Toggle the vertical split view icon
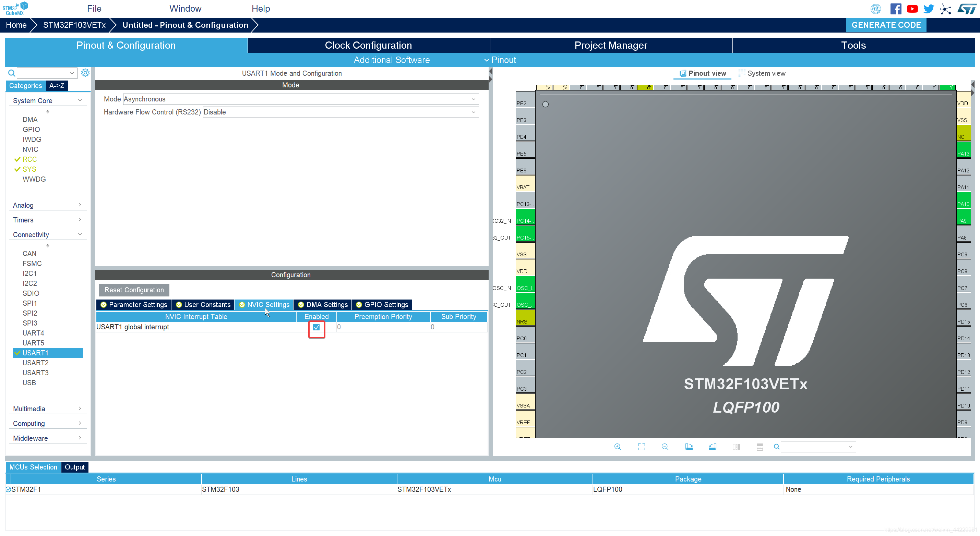The width and height of the screenshot is (980, 536). coord(736,447)
